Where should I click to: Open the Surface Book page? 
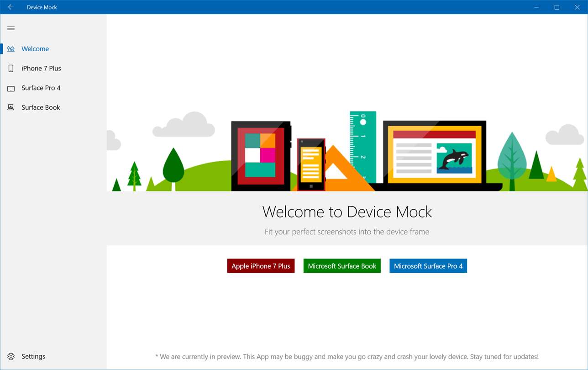(53, 108)
